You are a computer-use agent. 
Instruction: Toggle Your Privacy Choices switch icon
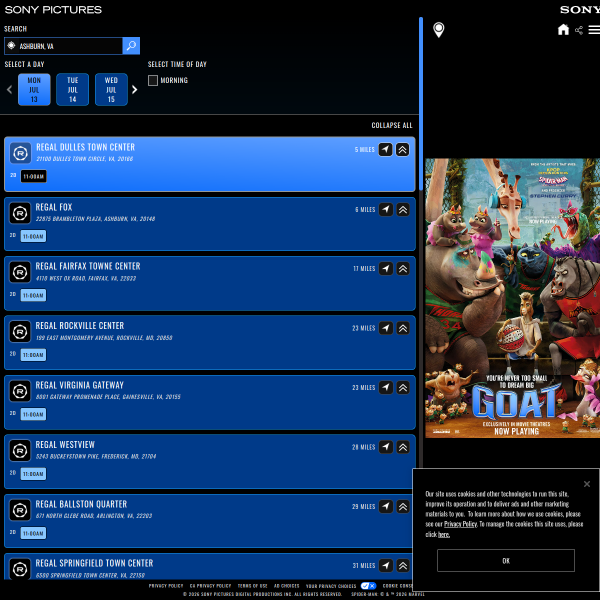(368, 586)
